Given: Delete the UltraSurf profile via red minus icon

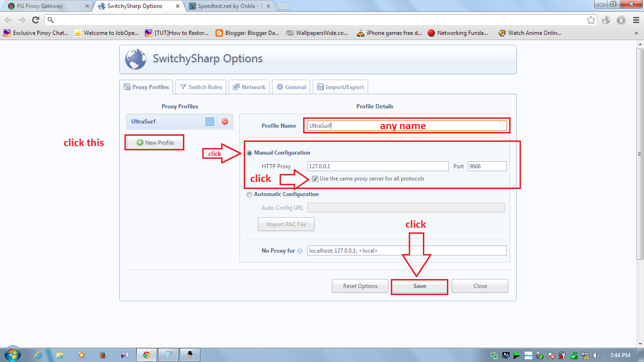Looking at the screenshot, I should [224, 122].
